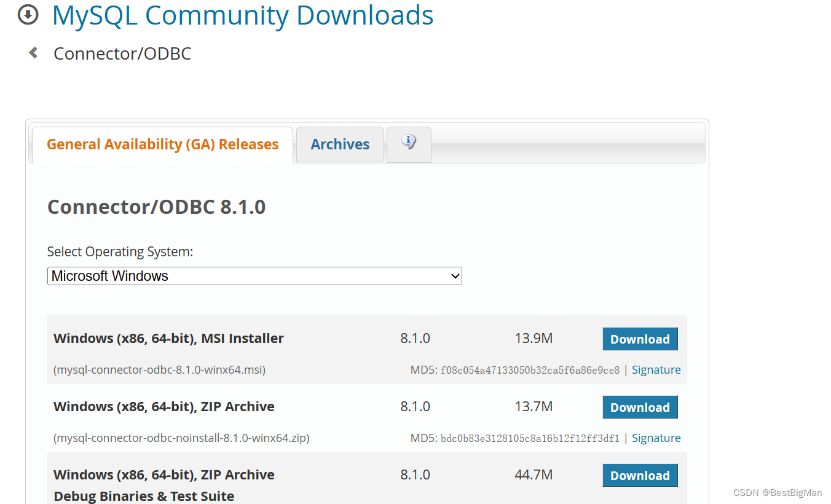Switch to the Archives tab
The height and width of the screenshot is (504, 831).
pos(340,144)
